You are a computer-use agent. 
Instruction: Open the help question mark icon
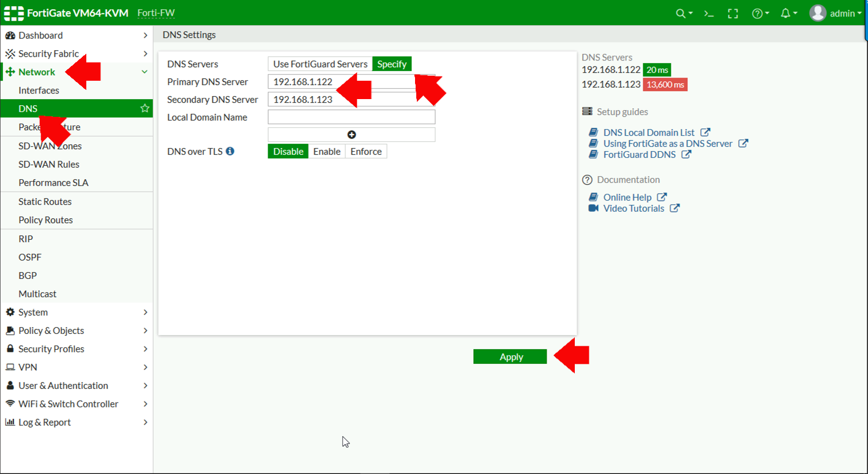click(757, 13)
